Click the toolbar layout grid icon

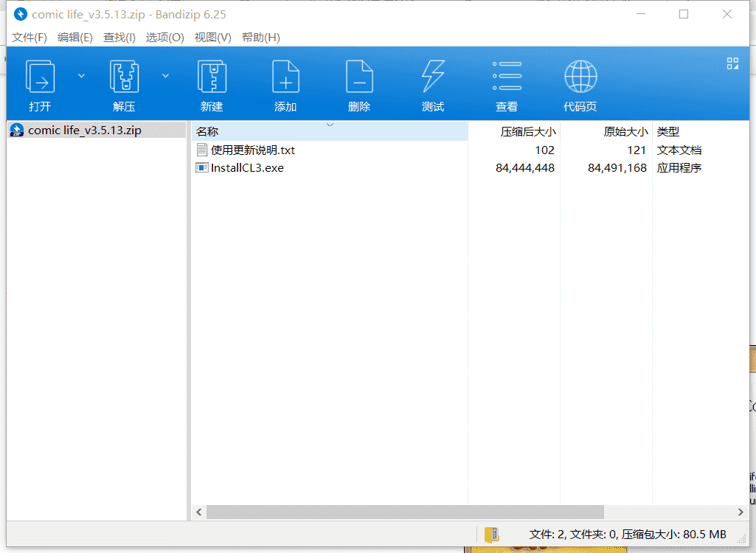[x=732, y=63]
